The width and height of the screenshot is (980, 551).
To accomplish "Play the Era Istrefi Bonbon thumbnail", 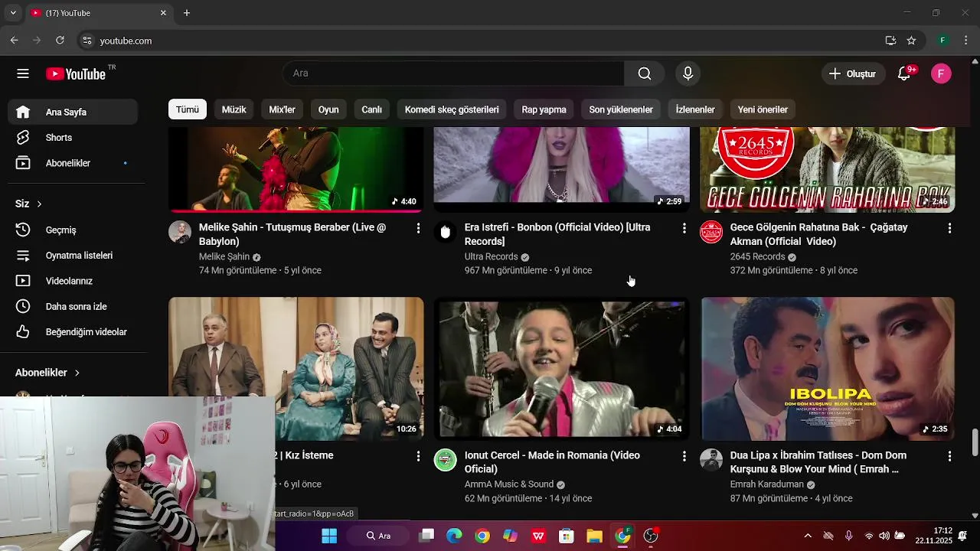I will (x=562, y=170).
